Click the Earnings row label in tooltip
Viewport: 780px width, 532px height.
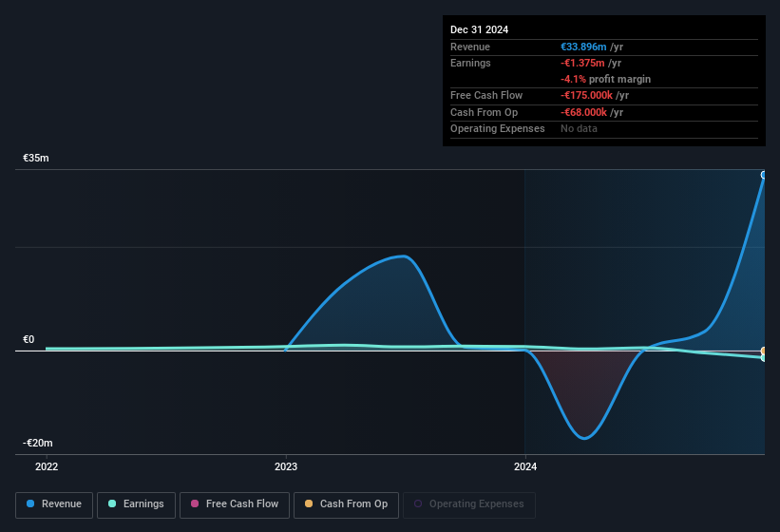click(470, 63)
